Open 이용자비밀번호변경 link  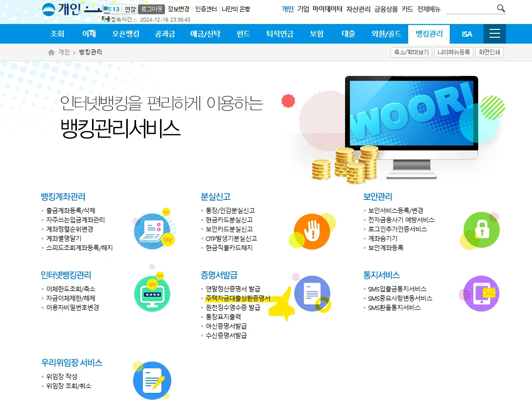(x=72, y=308)
